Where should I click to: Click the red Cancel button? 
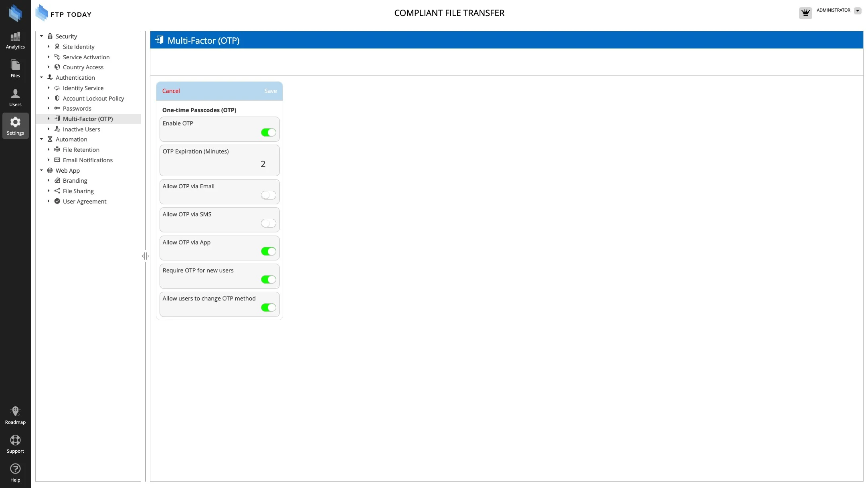click(x=171, y=91)
